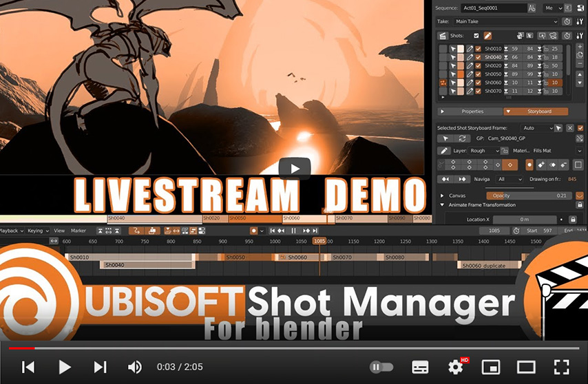Disable the Sh0020 shot checkbox
This screenshot has height=384, width=588.
(478, 65)
